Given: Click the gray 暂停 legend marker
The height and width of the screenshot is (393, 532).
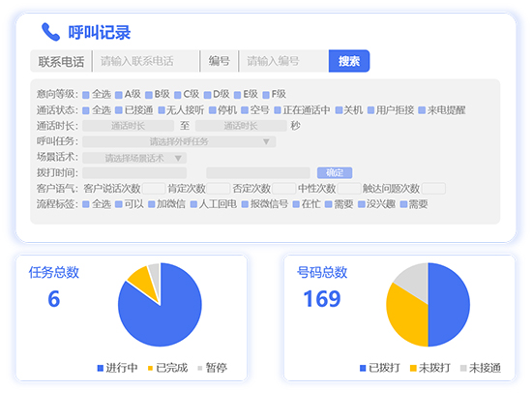Looking at the screenshot, I should tap(200, 368).
